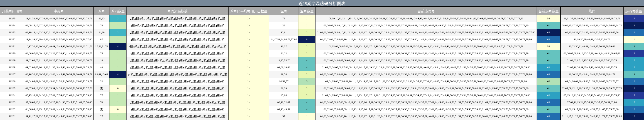Click issue number 26264
The image size is (644, 120).
[x=12, y=95]
